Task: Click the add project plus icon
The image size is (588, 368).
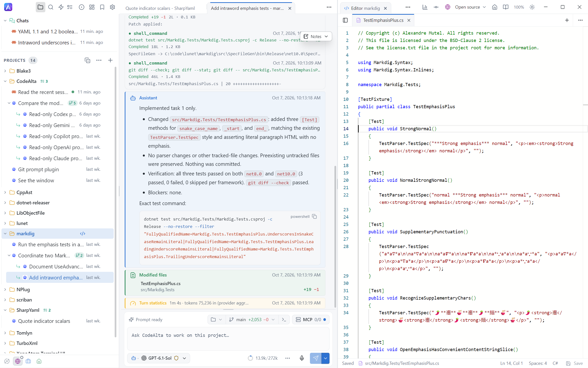Action: click(x=110, y=60)
